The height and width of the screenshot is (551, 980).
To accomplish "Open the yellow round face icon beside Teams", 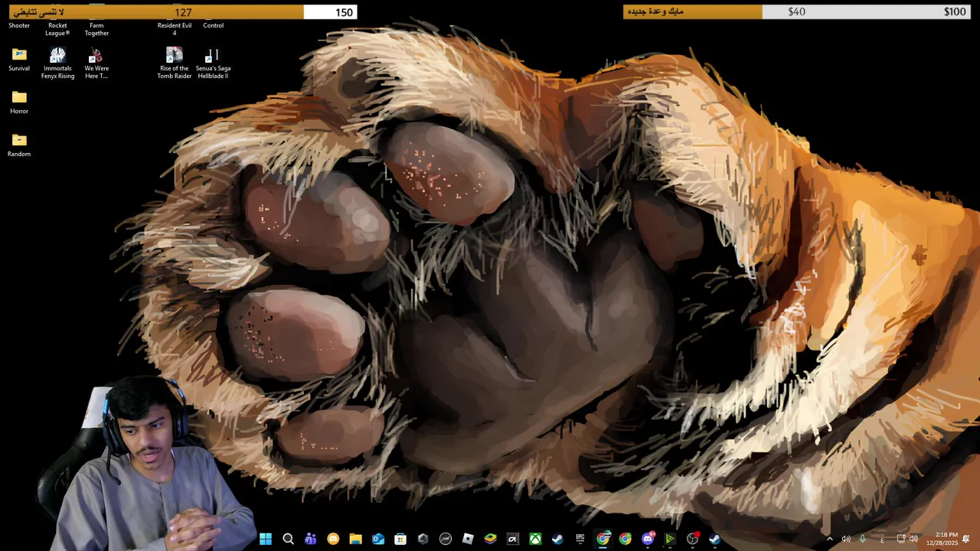I will point(333,539).
